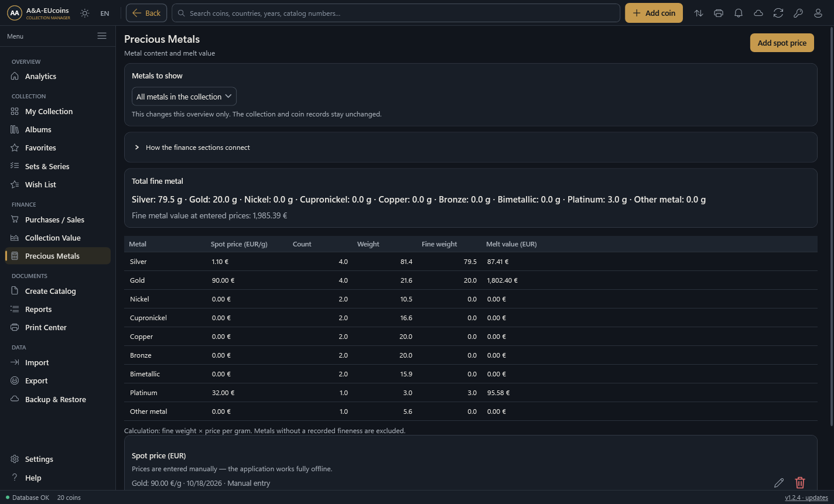Open My Collection in the sidebar
Viewport: 834px width, 504px height.
pos(57,111)
